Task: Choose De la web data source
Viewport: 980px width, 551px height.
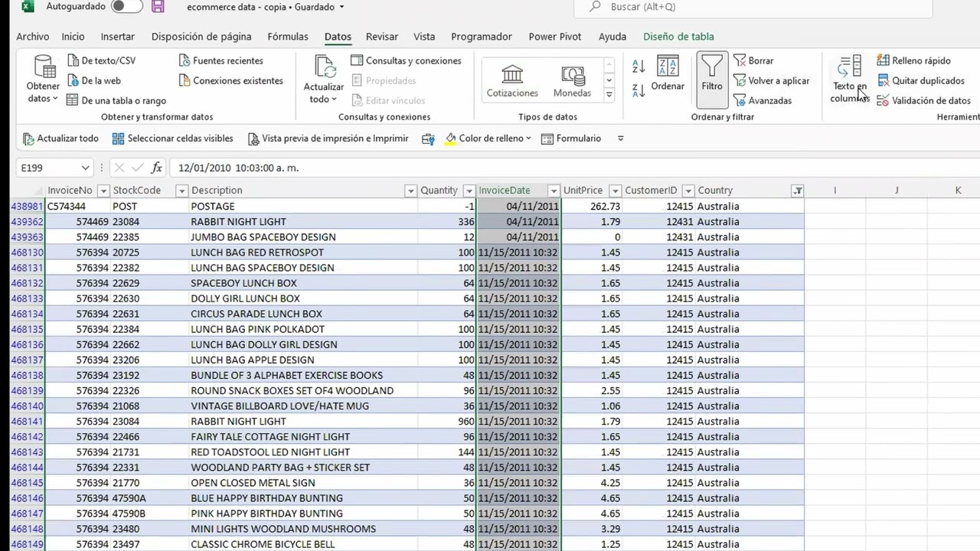Action: (93, 80)
